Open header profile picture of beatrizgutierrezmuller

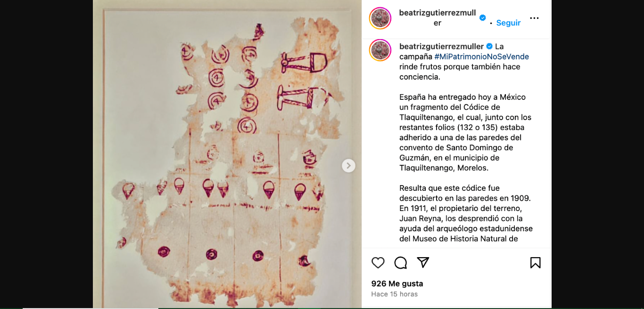coord(380,18)
